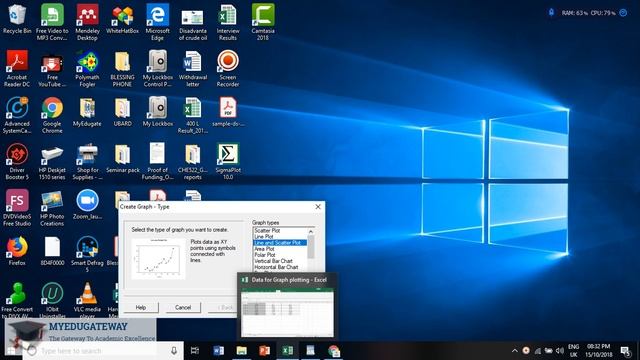This screenshot has width=640, height=360.
Task: Launch Google Chrome from desktop
Action: point(52,115)
